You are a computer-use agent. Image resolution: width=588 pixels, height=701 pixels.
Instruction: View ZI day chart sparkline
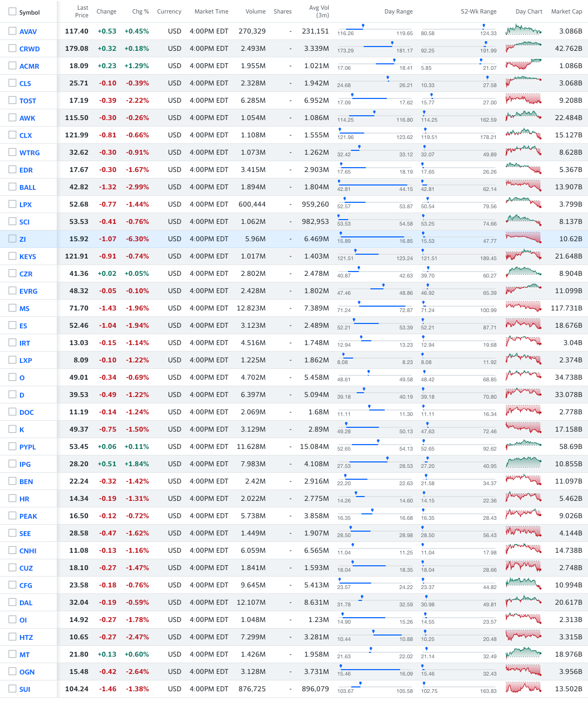tap(524, 237)
